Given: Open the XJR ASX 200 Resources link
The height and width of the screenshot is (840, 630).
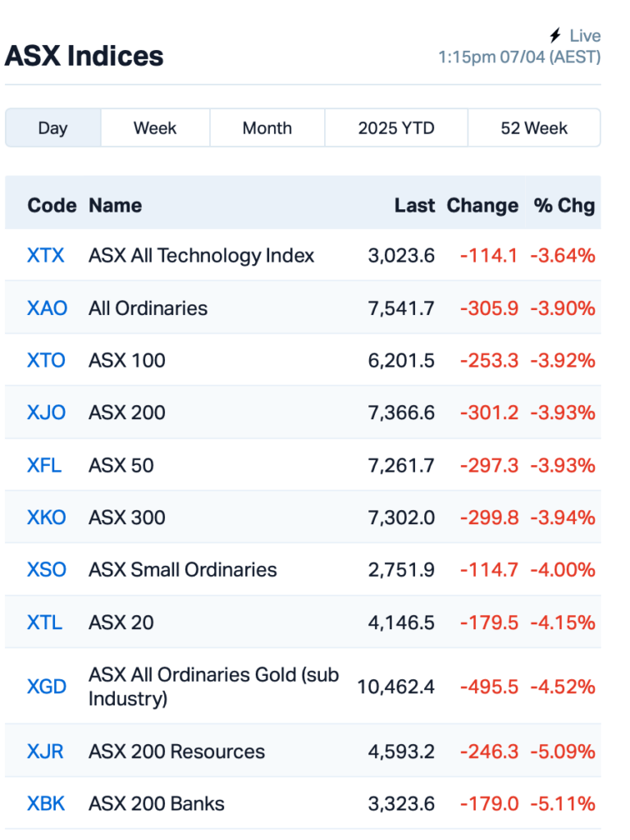Looking at the screenshot, I should [x=44, y=751].
